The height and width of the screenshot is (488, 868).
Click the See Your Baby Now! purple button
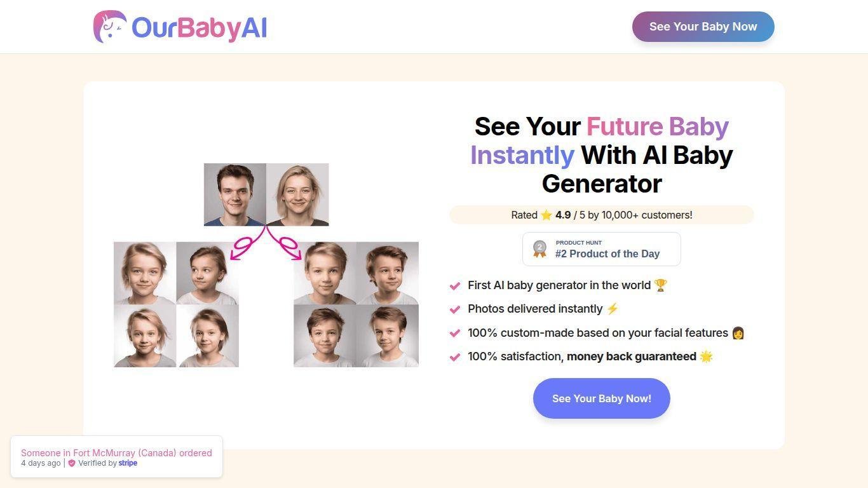(x=601, y=398)
